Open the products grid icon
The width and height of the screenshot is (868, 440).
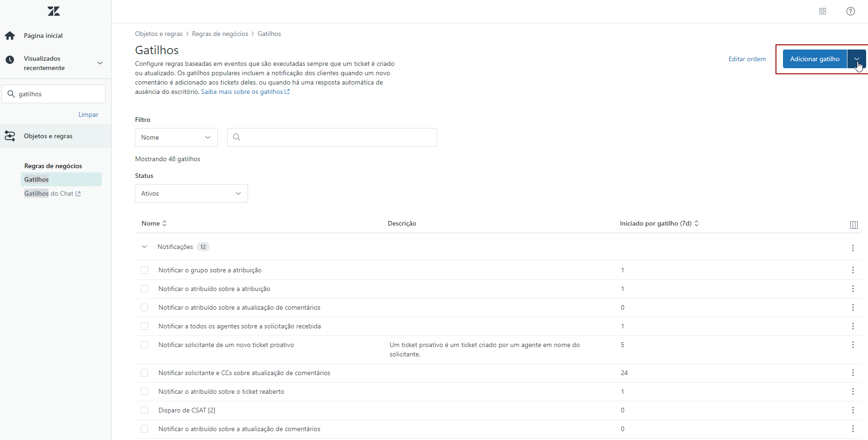[x=823, y=11]
